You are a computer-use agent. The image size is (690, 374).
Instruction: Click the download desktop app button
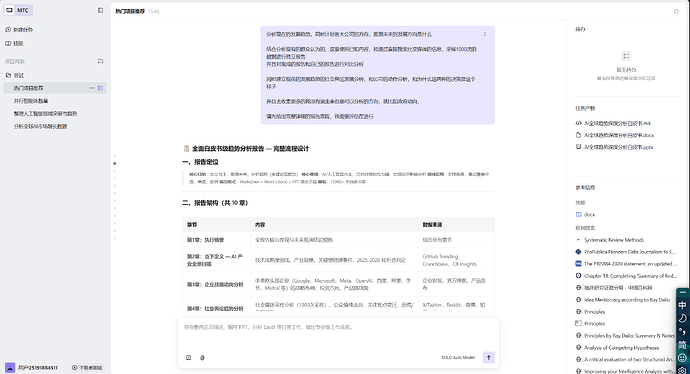tap(87, 367)
